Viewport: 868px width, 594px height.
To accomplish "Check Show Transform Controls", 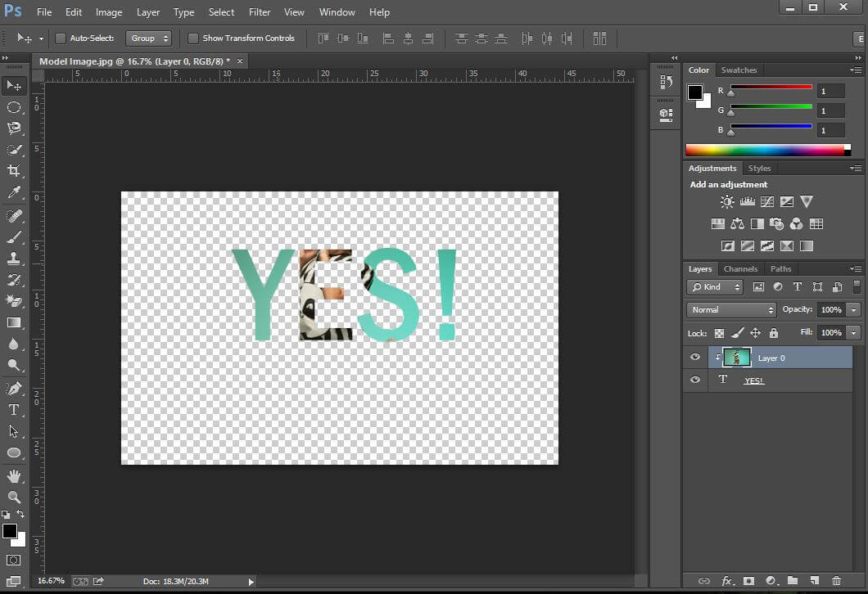I will click(192, 38).
